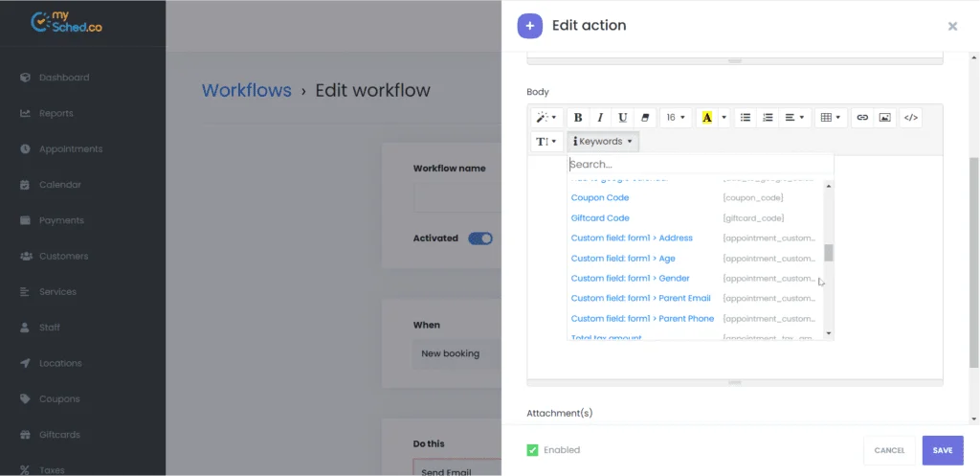Click the Taxes percent icon
980x476 pixels.
(x=25, y=469)
